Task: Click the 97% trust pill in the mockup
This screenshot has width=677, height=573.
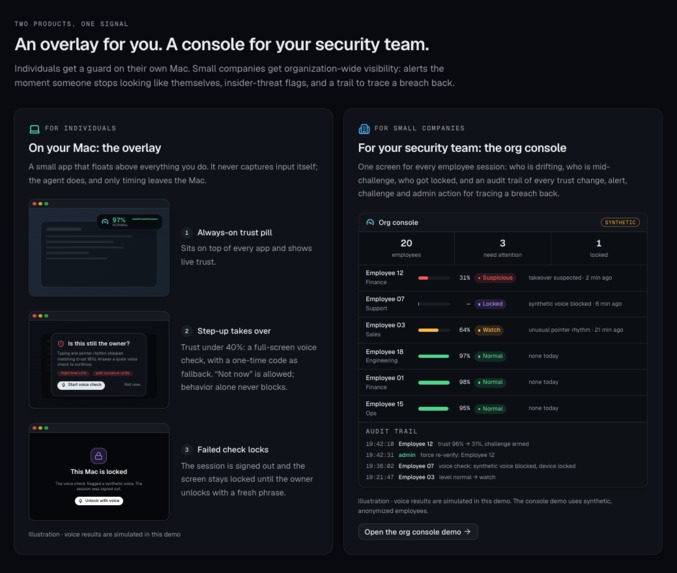Action: pos(129,222)
